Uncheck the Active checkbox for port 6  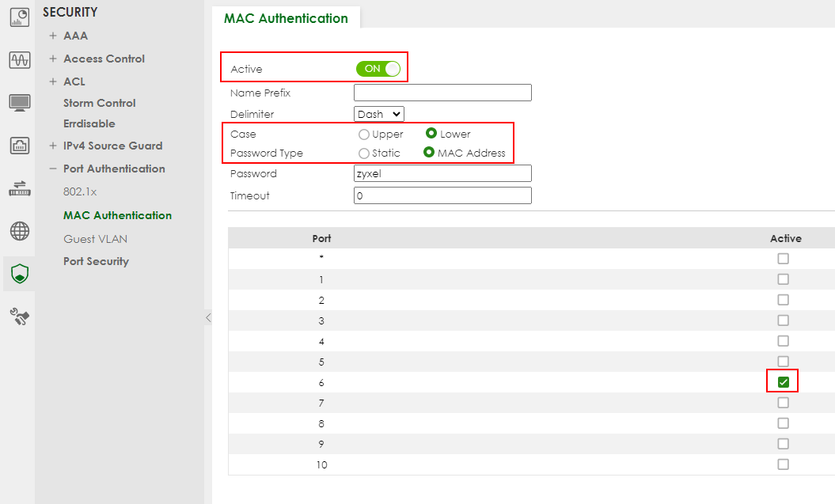(x=783, y=382)
